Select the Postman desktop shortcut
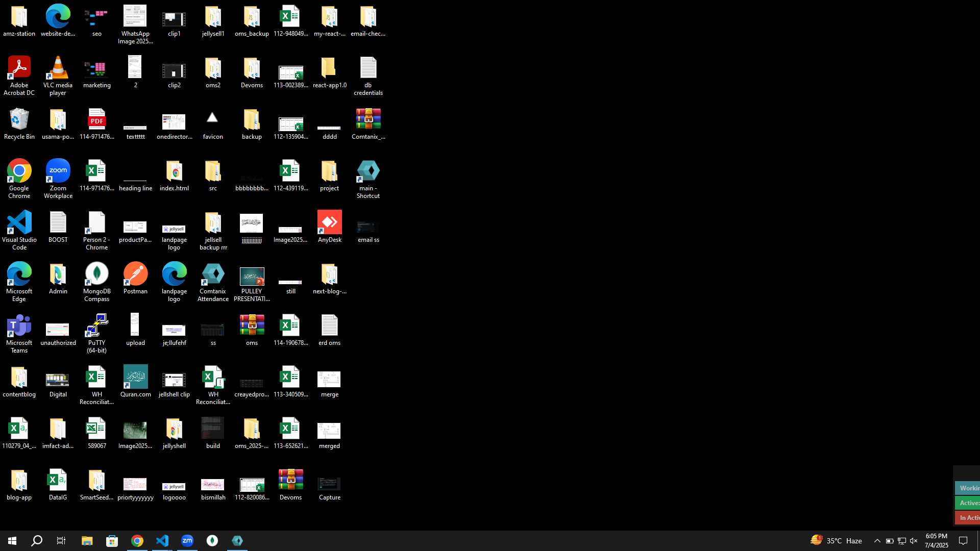The height and width of the screenshot is (551, 980). pyautogui.click(x=135, y=279)
